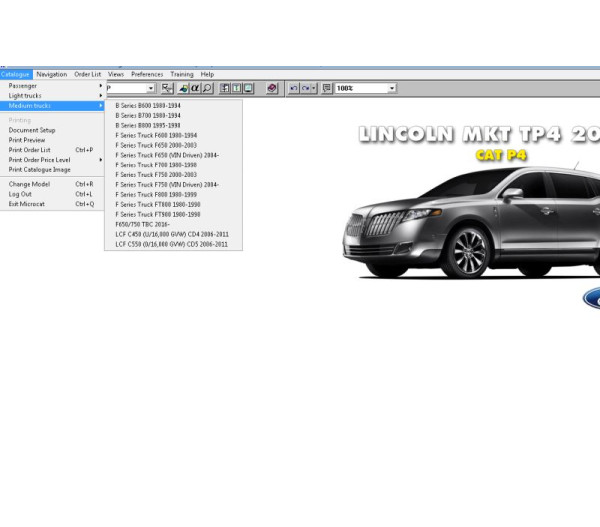This screenshot has width=600, height=527.
Task: Select Change Model from Catalogue menu
Action: click(x=30, y=184)
